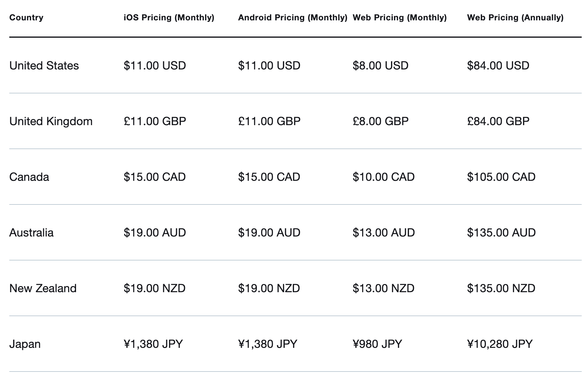The height and width of the screenshot is (379, 588).
Task: Click the Android Pricing (Monthly) header
Action: click(x=293, y=18)
